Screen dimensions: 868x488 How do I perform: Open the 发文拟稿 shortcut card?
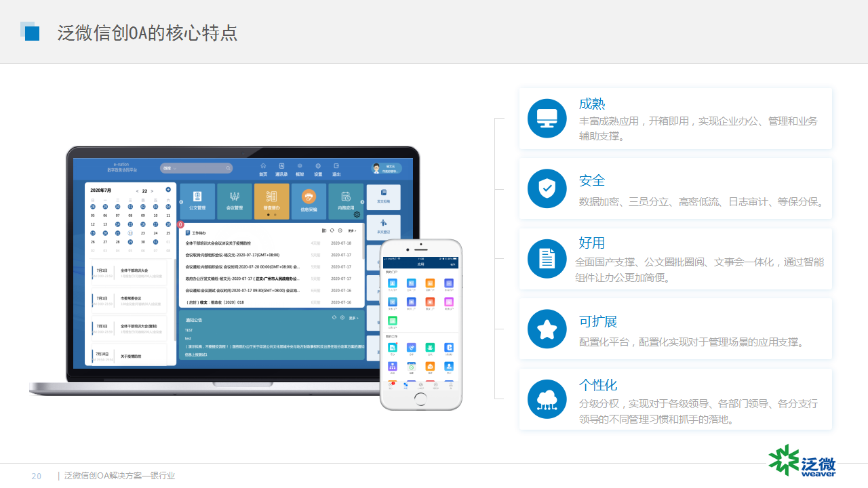(383, 197)
